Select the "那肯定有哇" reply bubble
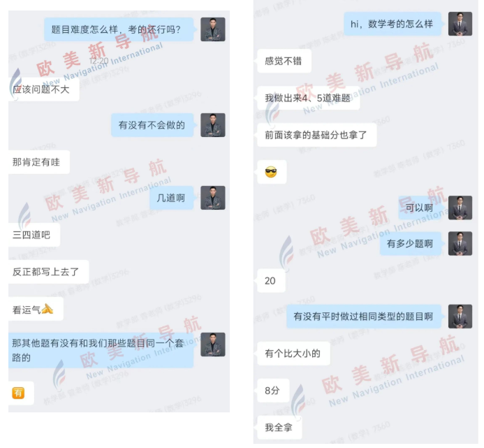 coord(38,162)
